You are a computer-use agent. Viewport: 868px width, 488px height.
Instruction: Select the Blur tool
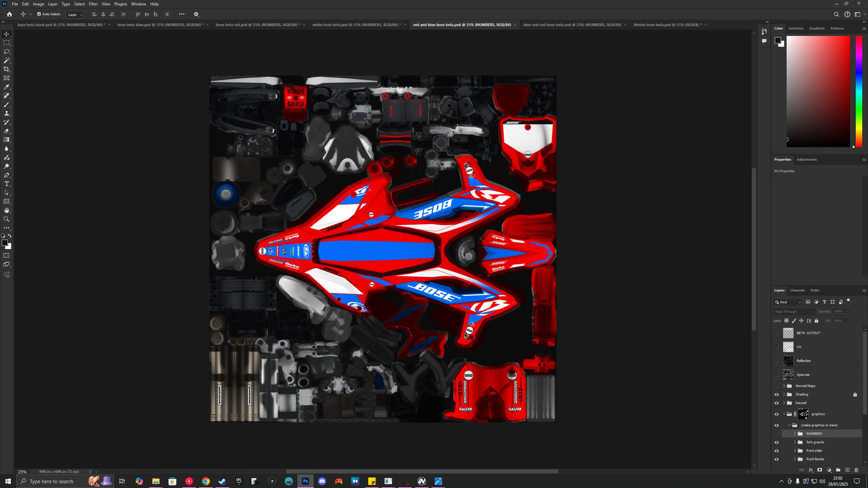[7, 148]
